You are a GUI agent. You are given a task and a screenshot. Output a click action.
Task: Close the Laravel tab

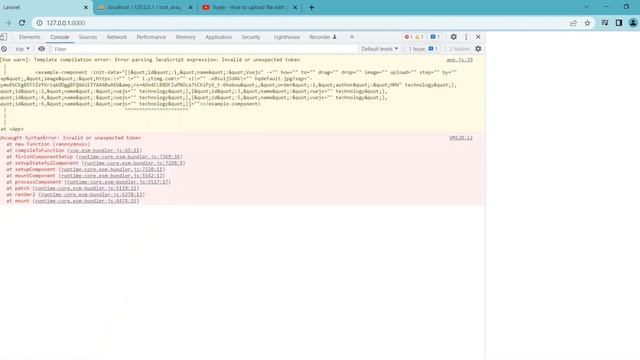(86, 7)
